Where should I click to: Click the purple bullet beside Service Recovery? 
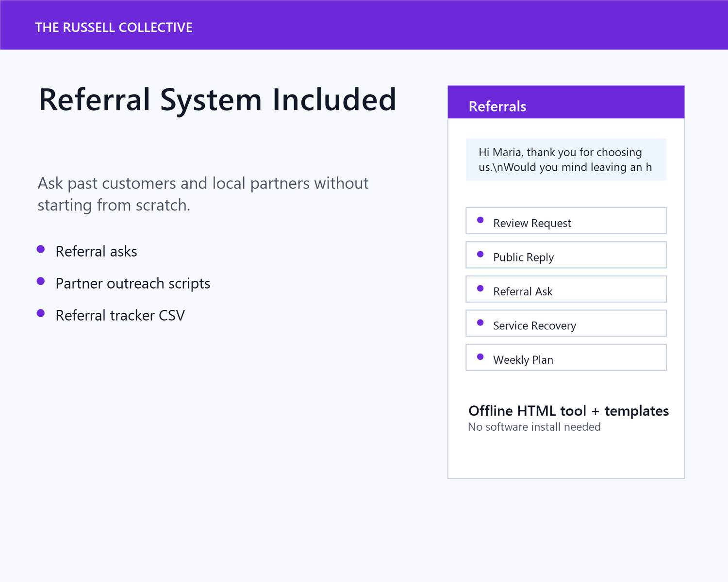click(480, 323)
